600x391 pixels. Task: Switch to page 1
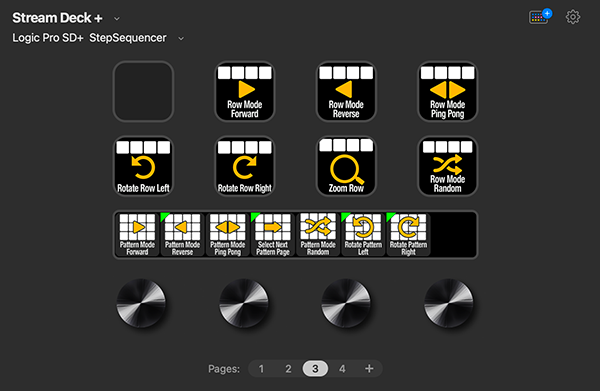coord(261,369)
